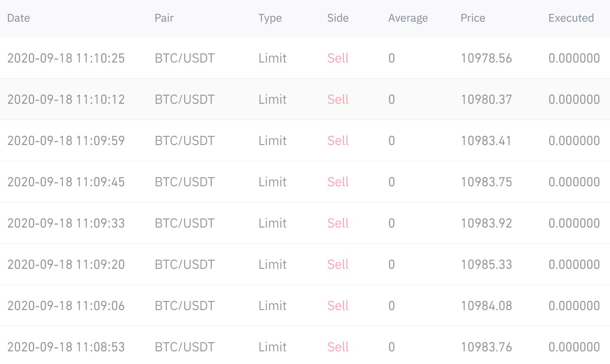This screenshot has width=610, height=364.
Task: Click the price 10978.56
Action: tap(486, 58)
